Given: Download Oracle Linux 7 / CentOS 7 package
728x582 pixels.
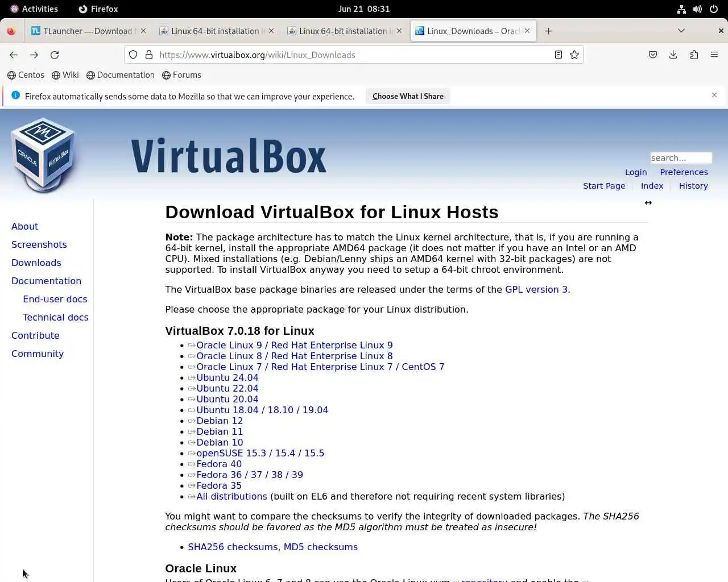Looking at the screenshot, I should tap(320, 367).
